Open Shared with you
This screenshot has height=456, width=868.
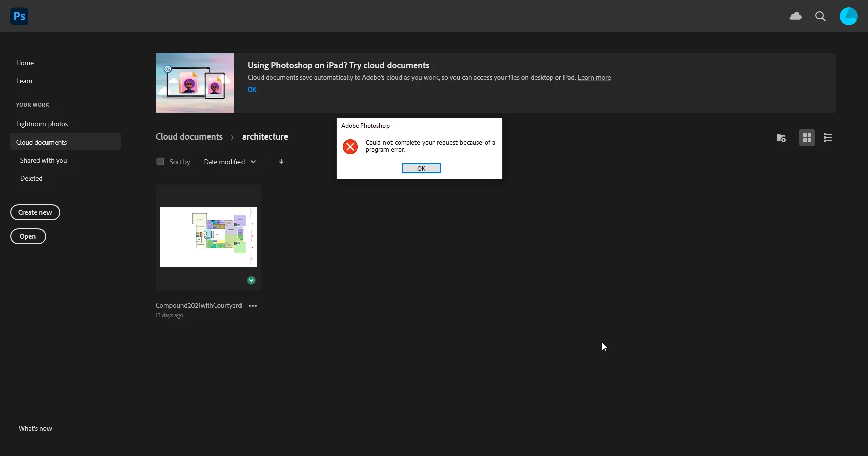[43, 160]
